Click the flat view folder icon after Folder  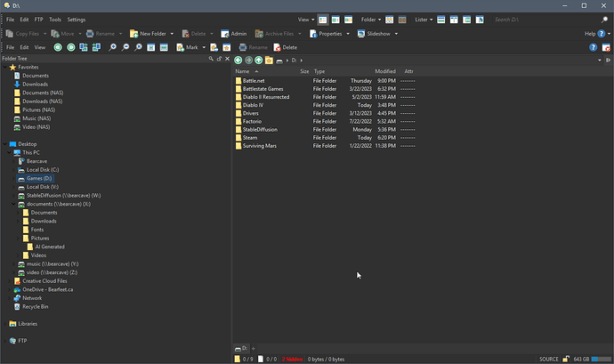[x=389, y=20]
